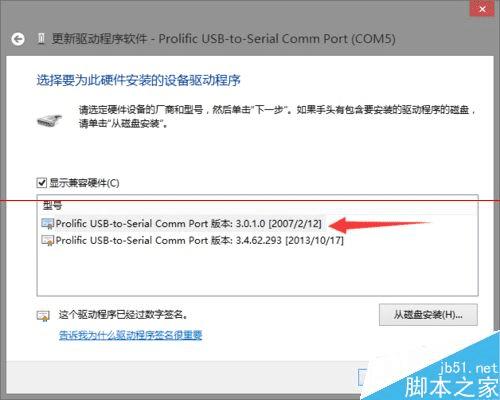
Task: Close the driver update dialog
Action: click(482, 9)
